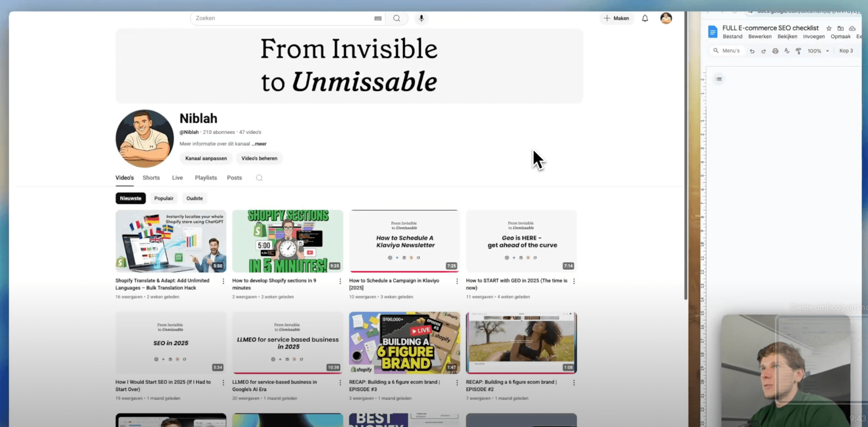Open the Bestand menu in Docs
This screenshot has height=427, width=868.
733,37
